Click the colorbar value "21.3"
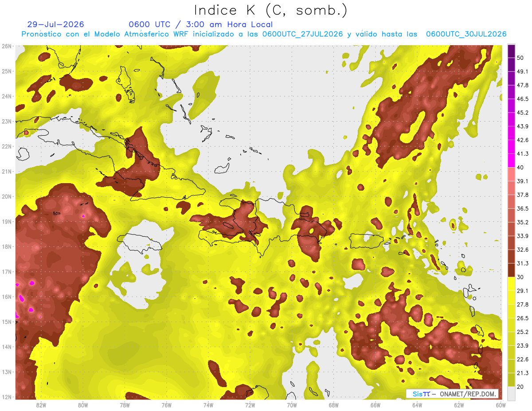532x411 pixels. click(523, 373)
